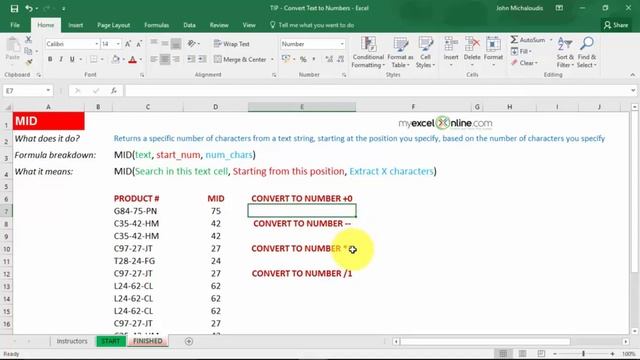Expand the Name Box dropdown arrow
640x360 pixels.
(48, 91)
